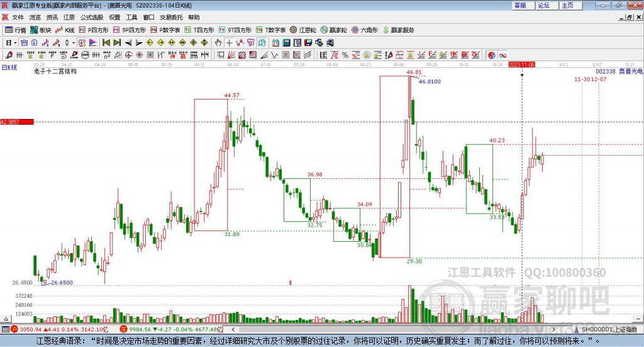
Task: Restore the inner chart window button
Action: point(630,17)
